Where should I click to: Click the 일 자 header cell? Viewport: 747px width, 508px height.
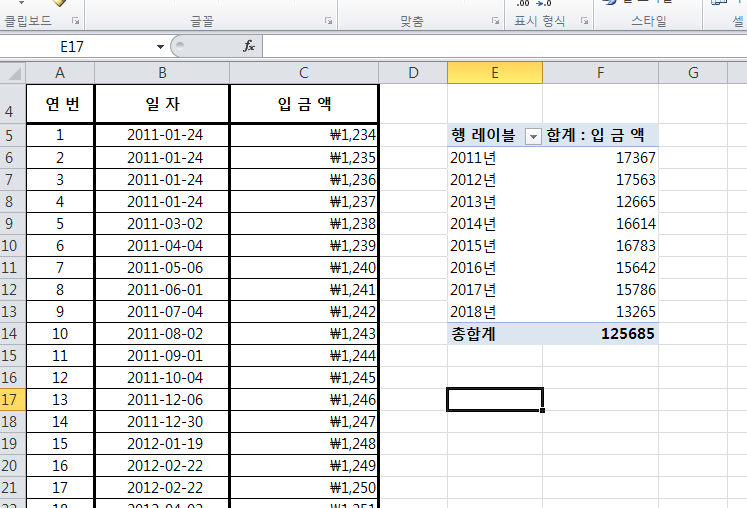coord(162,104)
